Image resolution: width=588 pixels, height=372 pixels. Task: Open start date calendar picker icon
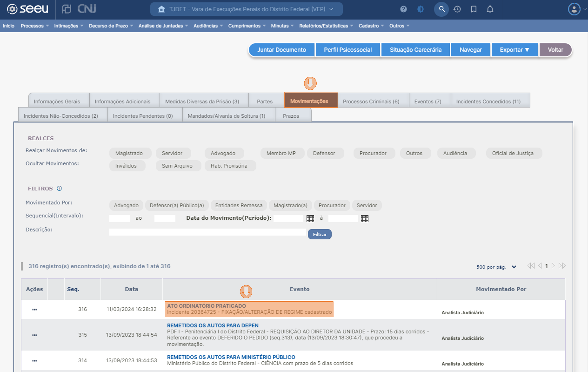click(x=310, y=219)
